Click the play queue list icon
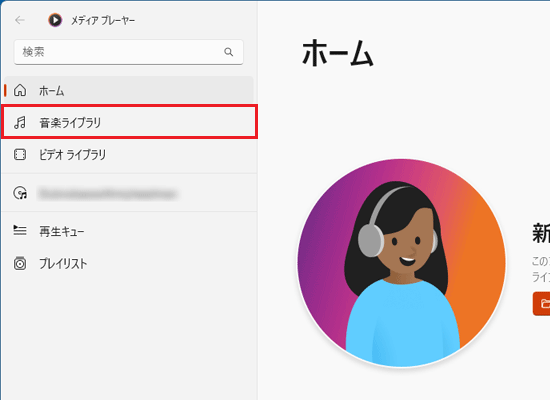 [x=20, y=231]
